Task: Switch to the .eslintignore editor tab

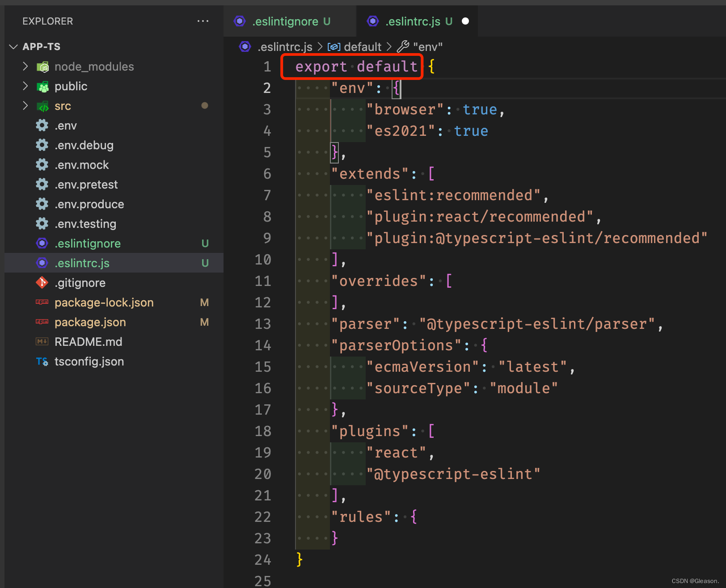Action: click(290, 21)
